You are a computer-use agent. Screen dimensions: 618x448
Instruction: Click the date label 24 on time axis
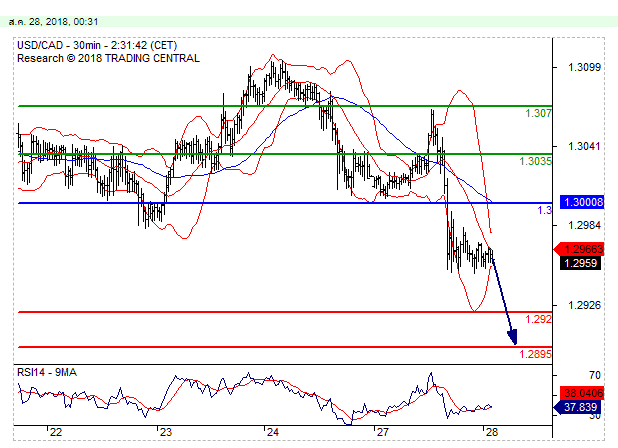[x=273, y=433]
